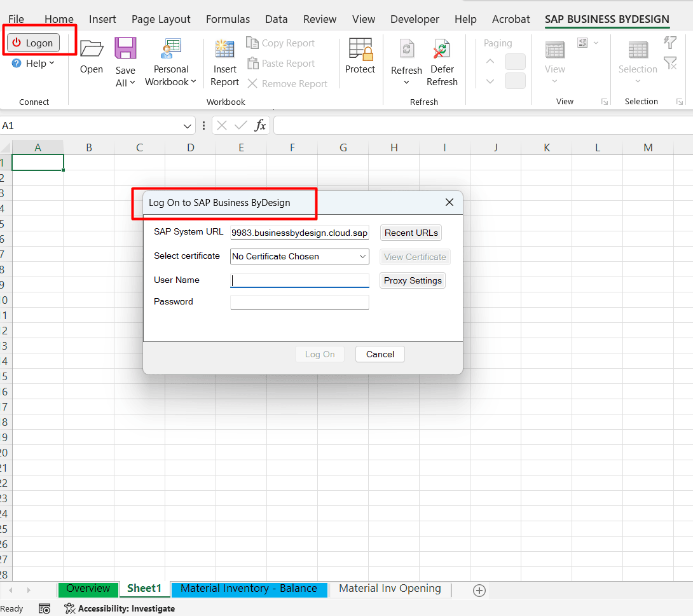Select column D header
This screenshot has height=616, width=693.
(191, 147)
